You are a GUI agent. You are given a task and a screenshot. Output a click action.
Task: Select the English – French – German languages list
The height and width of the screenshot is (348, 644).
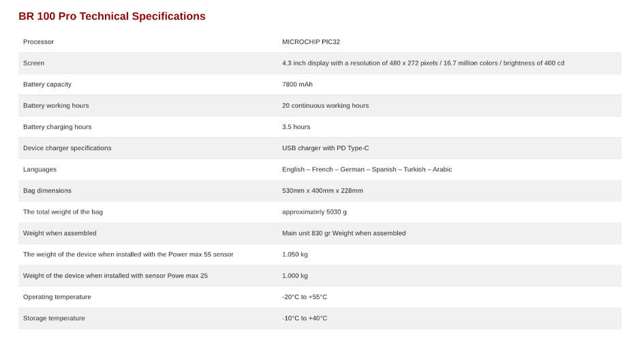[x=367, y=169]
